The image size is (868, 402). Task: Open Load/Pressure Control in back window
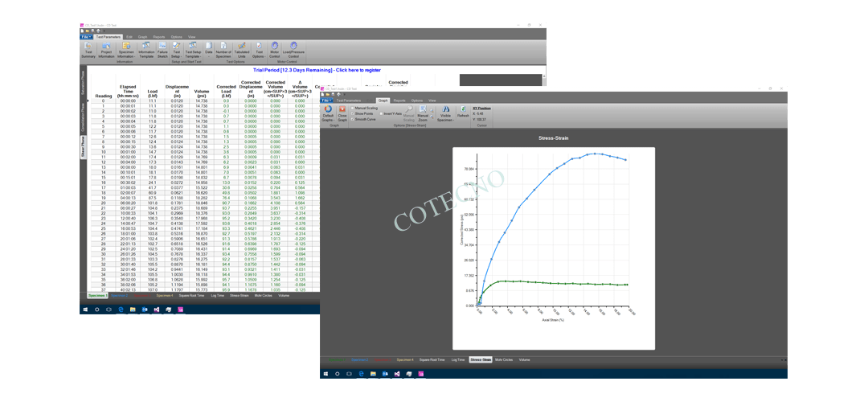pyautogui.click(x=293, y=50)
